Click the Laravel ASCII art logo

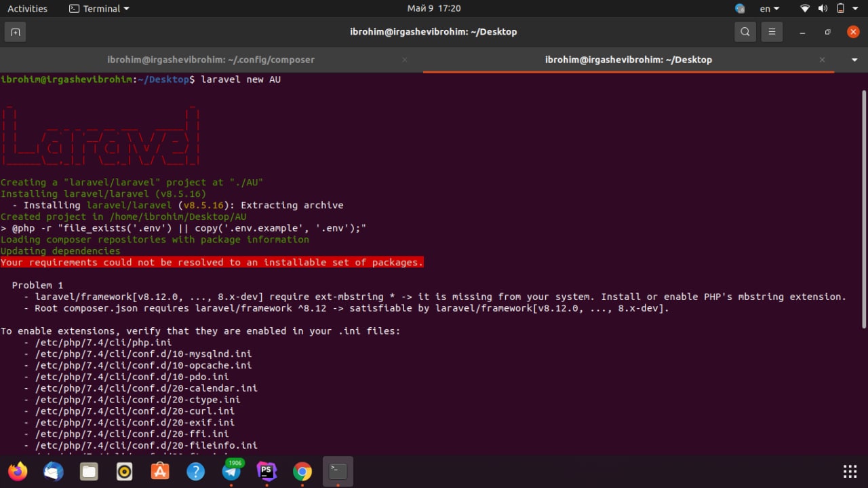[x=100, y=135]
